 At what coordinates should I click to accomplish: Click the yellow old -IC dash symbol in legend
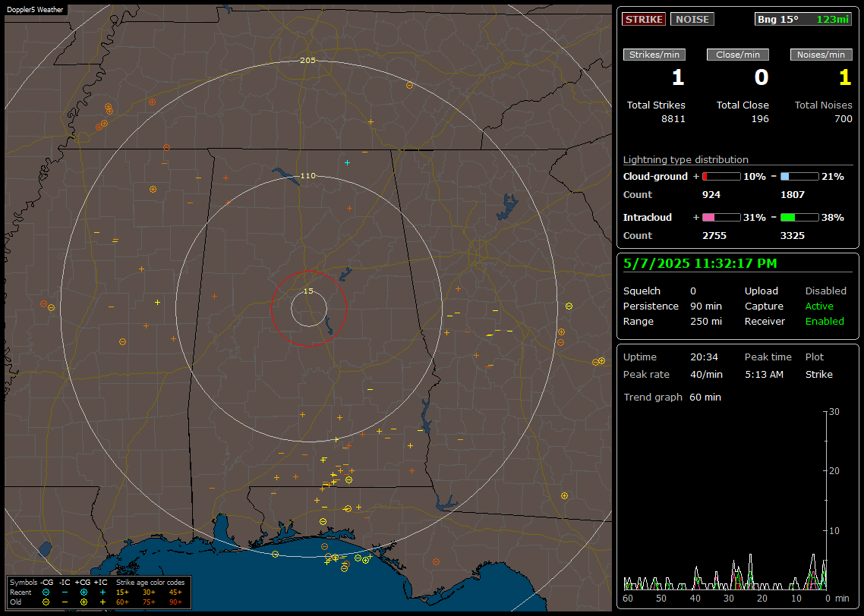65,602
